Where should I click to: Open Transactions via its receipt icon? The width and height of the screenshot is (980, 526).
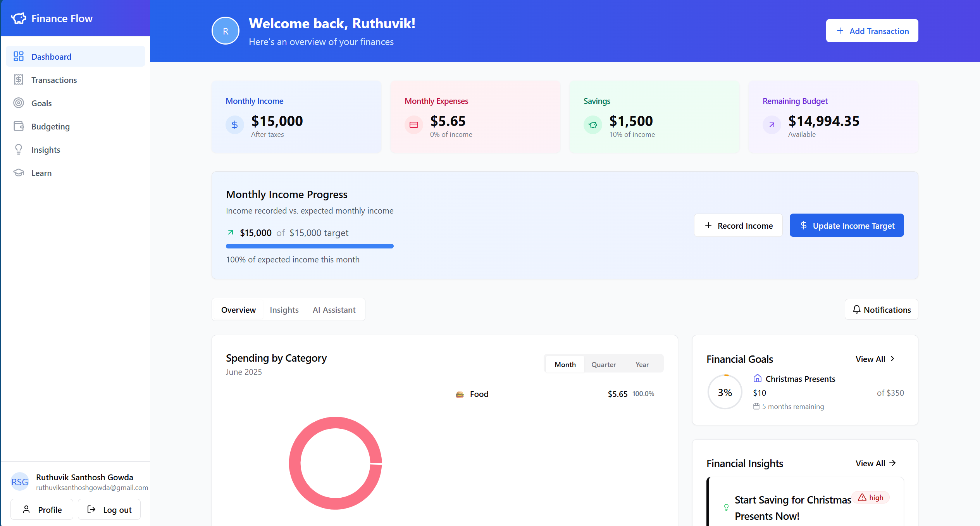click(x=19, y=80)
